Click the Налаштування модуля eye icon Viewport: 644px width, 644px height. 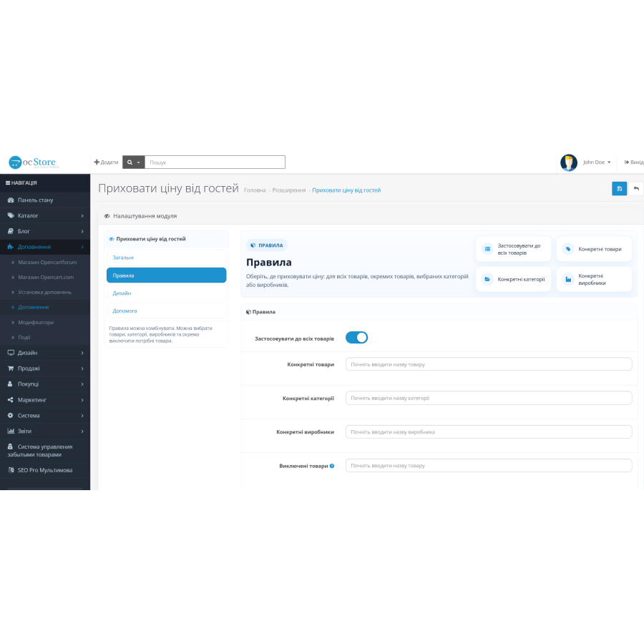coord(107,216)
